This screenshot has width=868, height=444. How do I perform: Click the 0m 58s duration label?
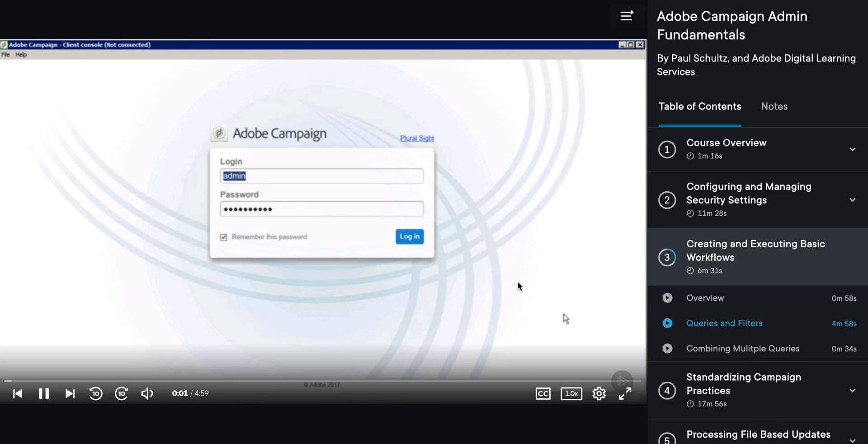pyautogui.click(x=844, y=298)
